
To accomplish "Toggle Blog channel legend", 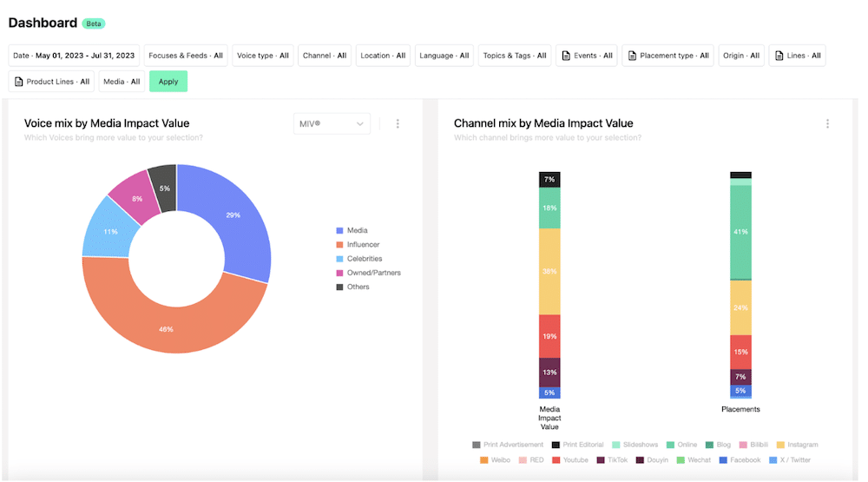I will pyautogui.click(x=718, y=445).
